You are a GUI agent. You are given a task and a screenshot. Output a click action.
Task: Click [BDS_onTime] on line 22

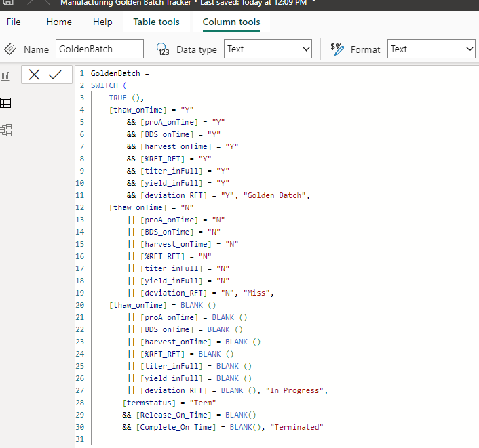pos(167,329)
